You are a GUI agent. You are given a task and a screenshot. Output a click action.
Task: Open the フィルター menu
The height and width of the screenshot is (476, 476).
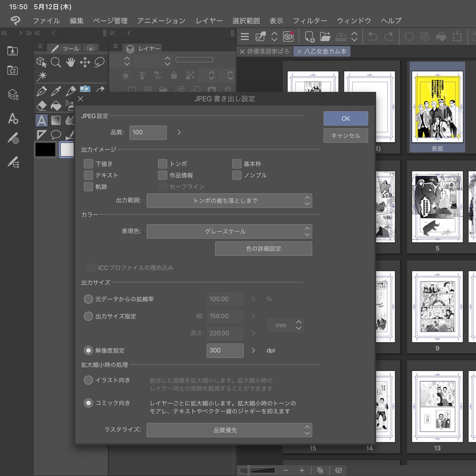(310, 21)
